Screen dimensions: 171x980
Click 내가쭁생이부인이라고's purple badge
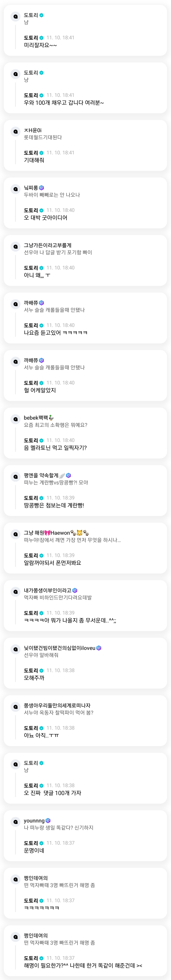[75, 590]
